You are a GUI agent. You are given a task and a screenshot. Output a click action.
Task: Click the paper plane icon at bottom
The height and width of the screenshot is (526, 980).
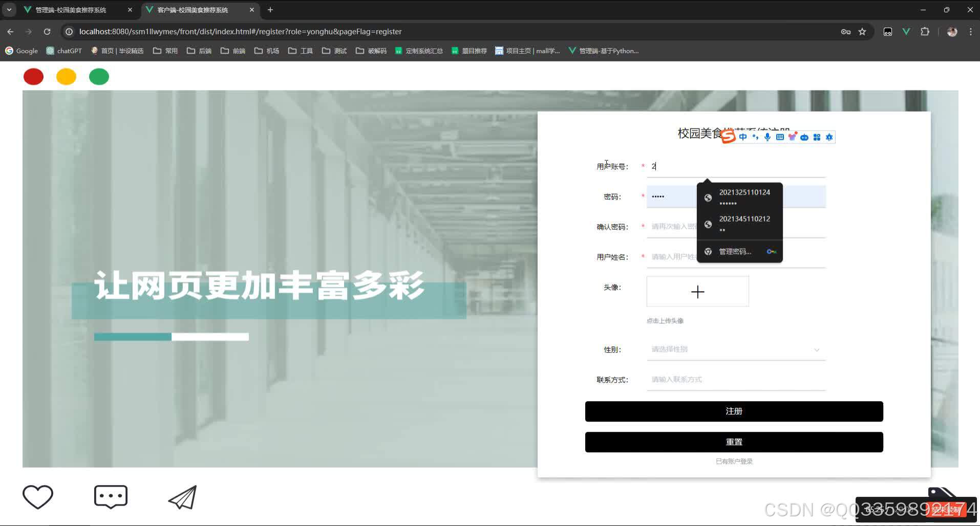(183, 497)
